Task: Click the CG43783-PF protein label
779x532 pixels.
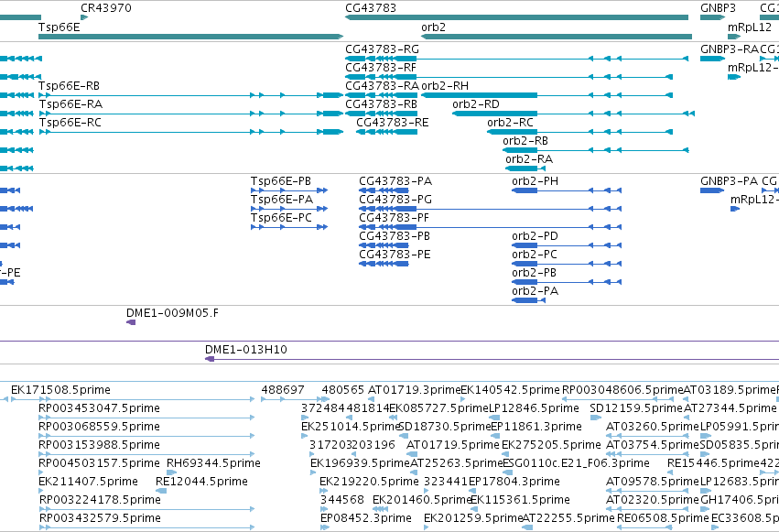Action: click(x=394, y=218)
